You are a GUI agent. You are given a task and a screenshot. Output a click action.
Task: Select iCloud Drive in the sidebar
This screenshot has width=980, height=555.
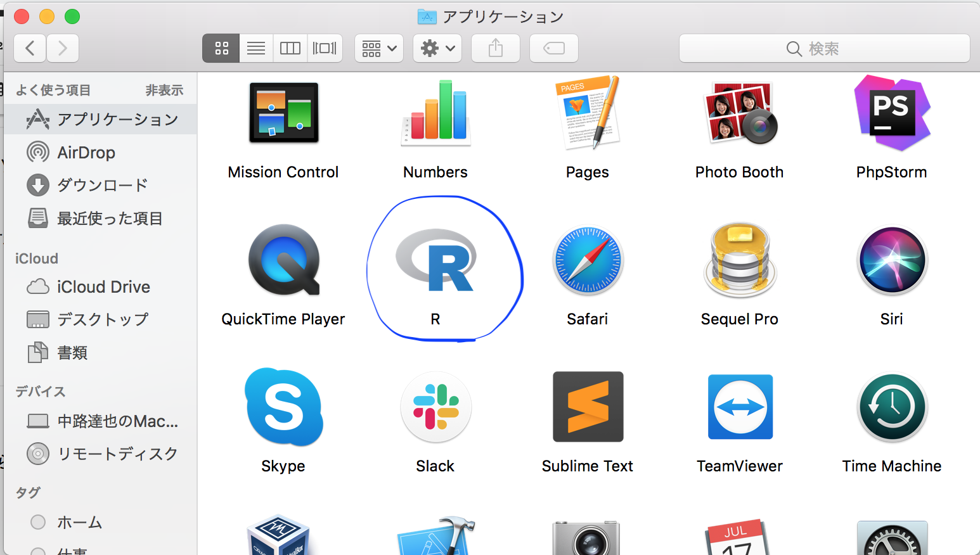(103, 287)
